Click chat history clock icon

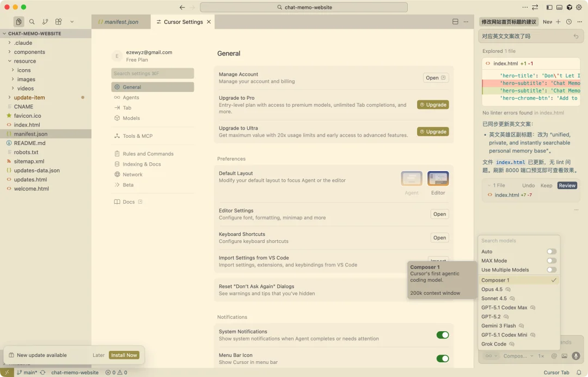[568, 22]
